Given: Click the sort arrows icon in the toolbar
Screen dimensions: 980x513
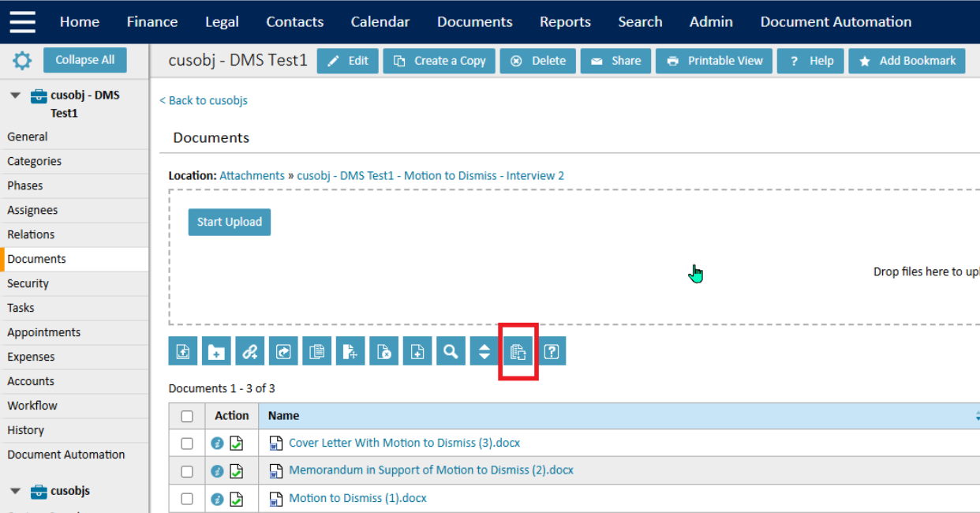Looking at the screenshot, I should (x=484, y=350).
